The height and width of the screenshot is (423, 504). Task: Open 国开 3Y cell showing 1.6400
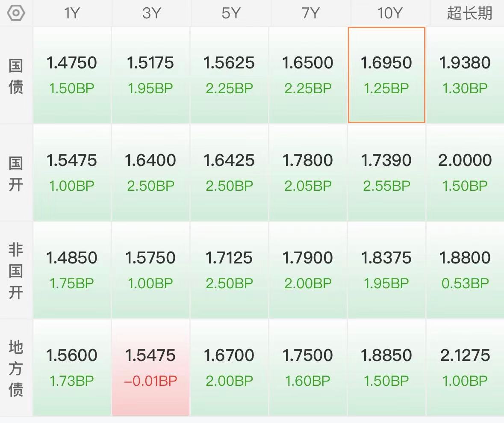(x=151, y=173)
